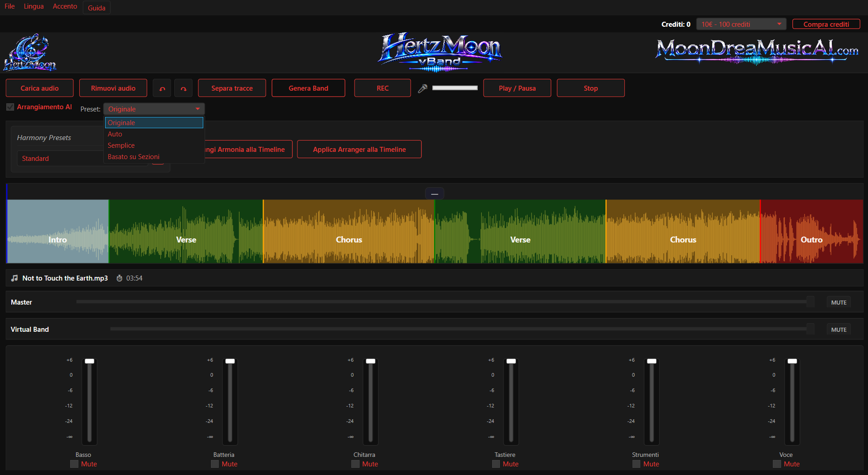
Task: Click the partly hidden Armonia alla Timeline button
Action: point(248,149)
